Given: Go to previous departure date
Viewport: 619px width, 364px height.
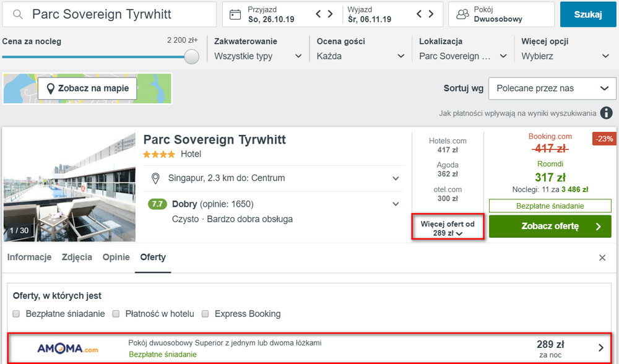Looking at the screenshot, I should click(419, 14).
